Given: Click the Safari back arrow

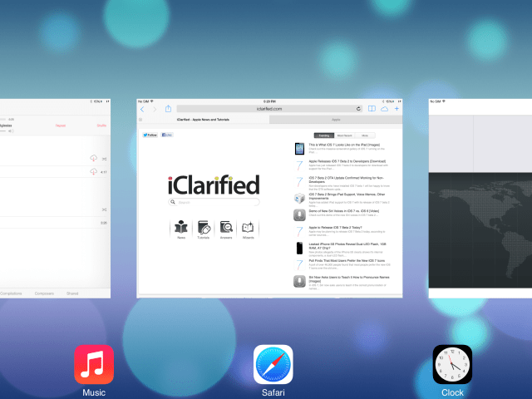Looking at the screenshot, I should click(x=143, y=109).
